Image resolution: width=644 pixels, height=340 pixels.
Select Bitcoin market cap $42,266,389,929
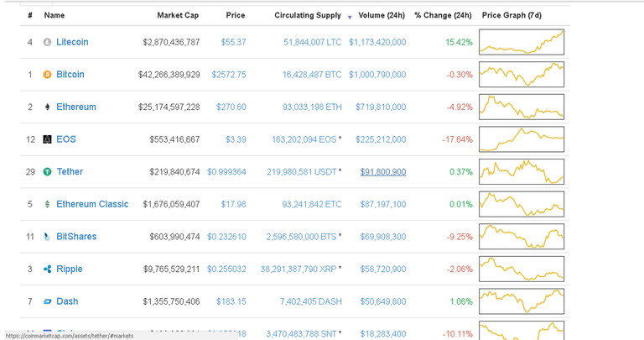[x=169, y=75]
